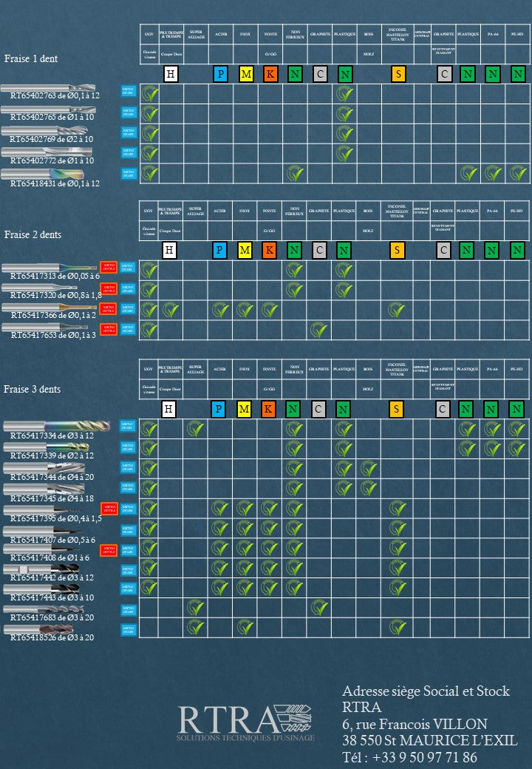This screenshot has height=769, width=532.
Task: Click the Non ferreux check mark for RT65418431
Action: coord(295,173)
